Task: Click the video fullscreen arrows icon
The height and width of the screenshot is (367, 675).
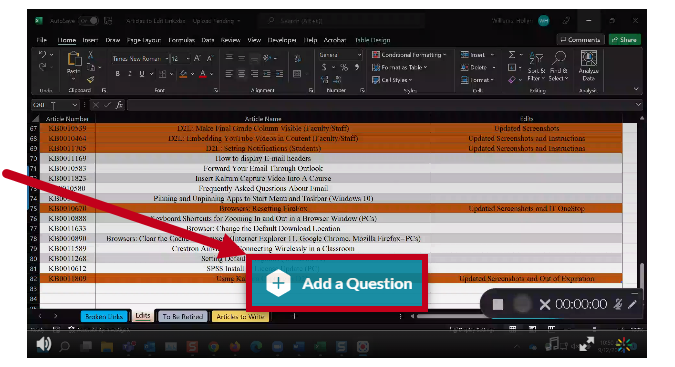Action: tap(586, 344)
